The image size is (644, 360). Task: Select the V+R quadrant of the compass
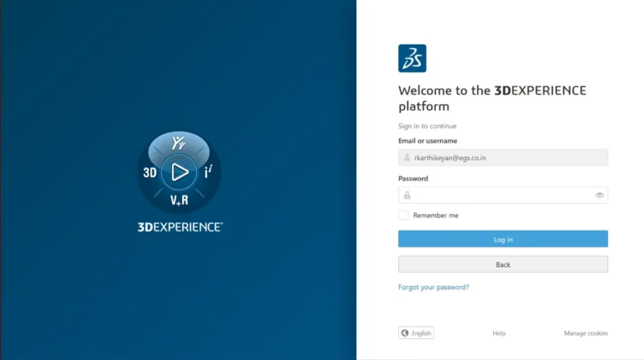pyautogui.click(x=179, y=200)
